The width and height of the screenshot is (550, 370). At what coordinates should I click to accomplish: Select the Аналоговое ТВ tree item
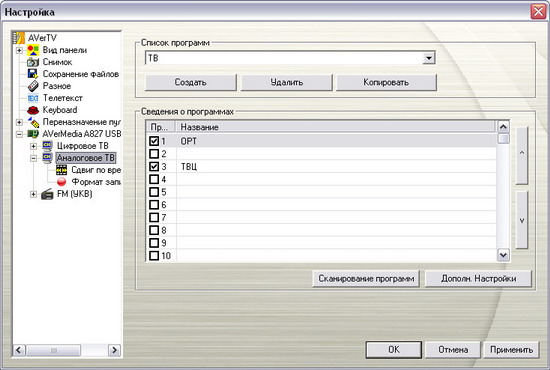coord(86,158)
